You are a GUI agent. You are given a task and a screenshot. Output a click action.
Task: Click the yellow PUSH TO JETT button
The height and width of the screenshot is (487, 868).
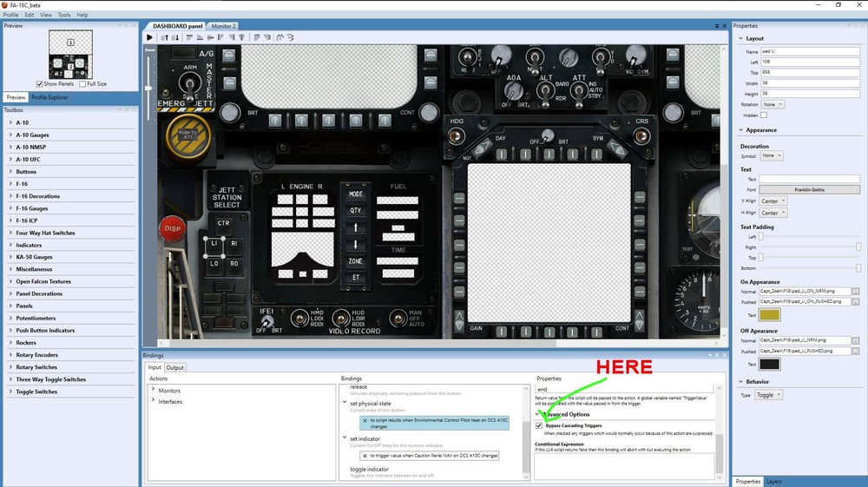188,136
